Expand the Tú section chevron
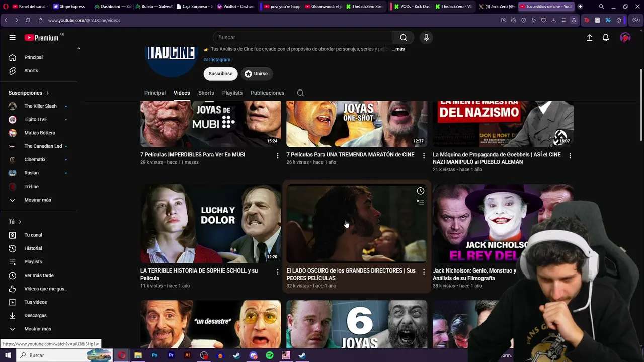Screen dimensions: 644x362 (x=20, y=222)
